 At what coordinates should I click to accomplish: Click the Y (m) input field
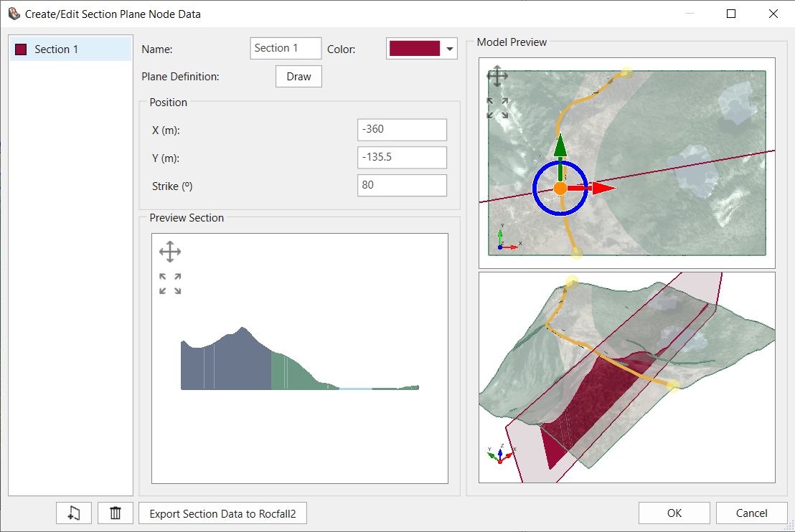coord(402,158)
